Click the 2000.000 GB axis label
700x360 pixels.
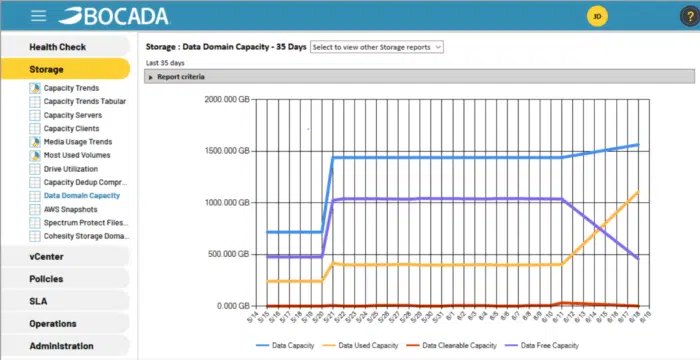point(227,99)
